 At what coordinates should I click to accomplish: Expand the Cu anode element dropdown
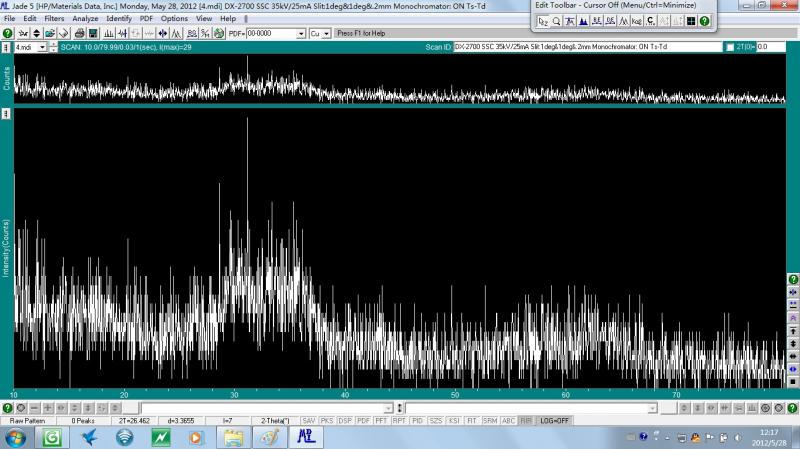[x=326, y=33]
